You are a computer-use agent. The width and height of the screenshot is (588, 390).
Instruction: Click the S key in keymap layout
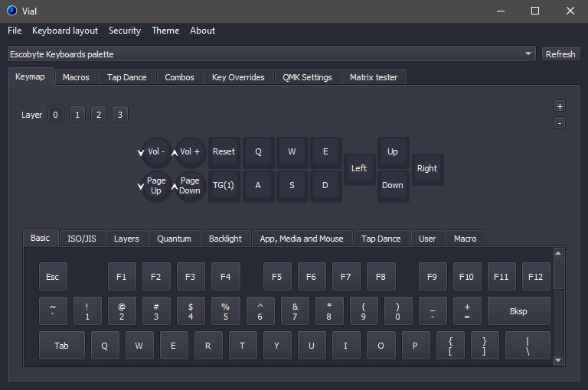tap(292, 186)
